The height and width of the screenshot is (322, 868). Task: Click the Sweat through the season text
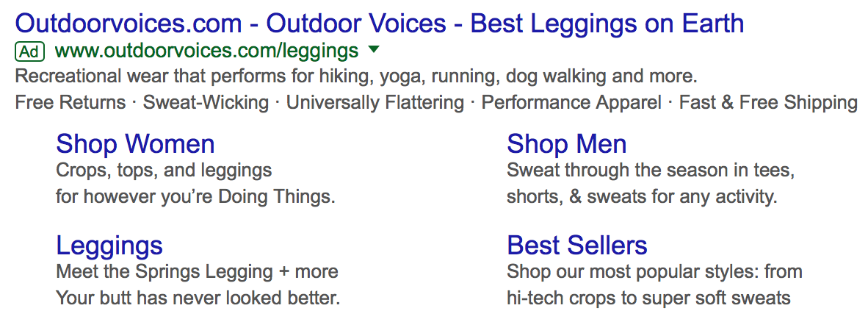pos(651,170)
